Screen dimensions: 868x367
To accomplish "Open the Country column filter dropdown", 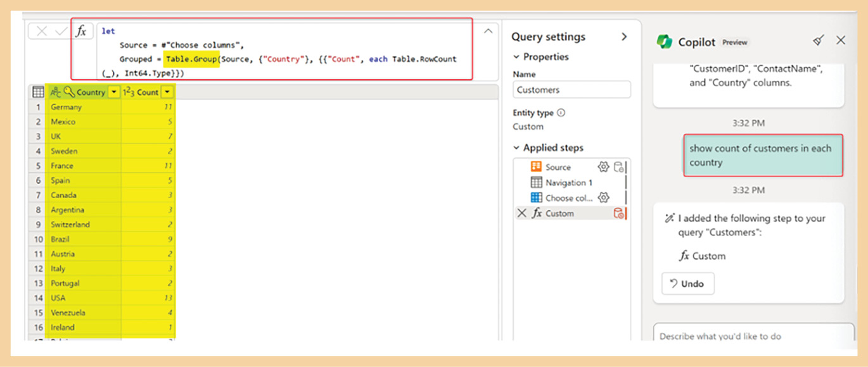I will [x=113, y=92].
